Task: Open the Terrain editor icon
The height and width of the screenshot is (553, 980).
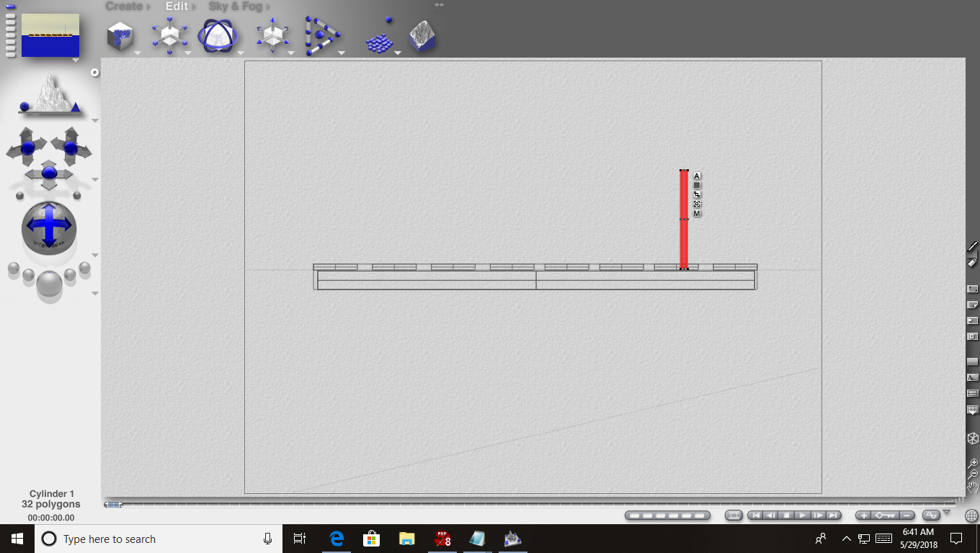Action: (422, 36)
